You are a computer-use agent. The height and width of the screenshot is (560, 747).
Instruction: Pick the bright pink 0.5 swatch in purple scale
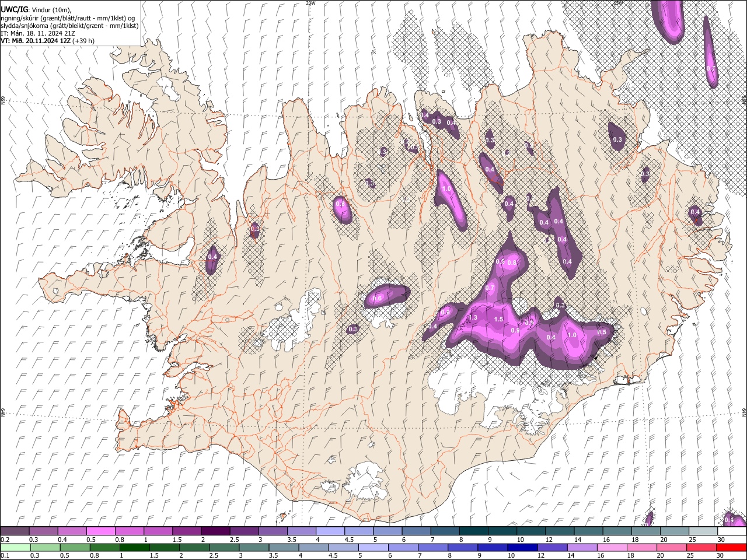[x=100, y=531]
